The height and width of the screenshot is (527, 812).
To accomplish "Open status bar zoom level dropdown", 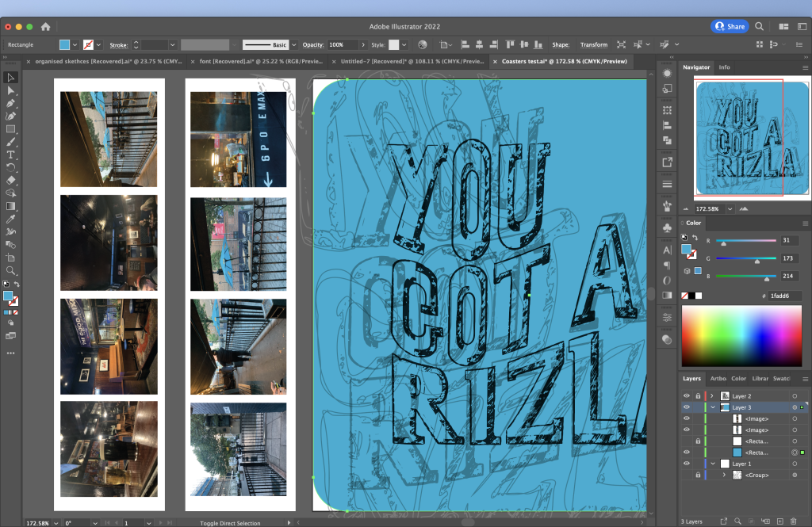I will pyautogui.click(x=56, y=523).
